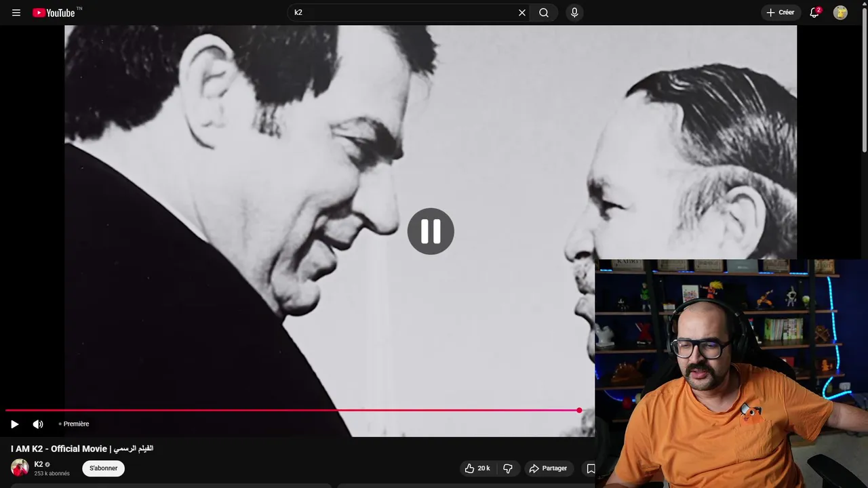Viewport: 868px width, 488px height.
Task: Click the red video progress bar
Action: (x=292, y=410)
